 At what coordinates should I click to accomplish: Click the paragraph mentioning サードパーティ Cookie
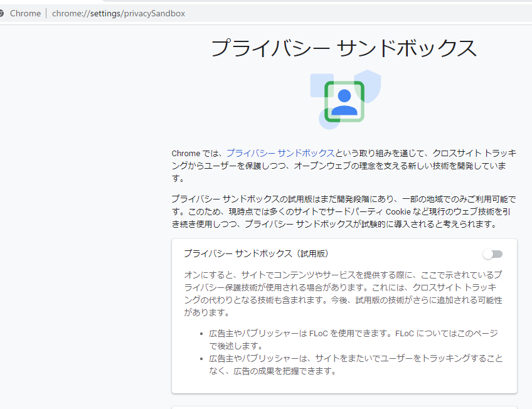[x=344, y=211]
